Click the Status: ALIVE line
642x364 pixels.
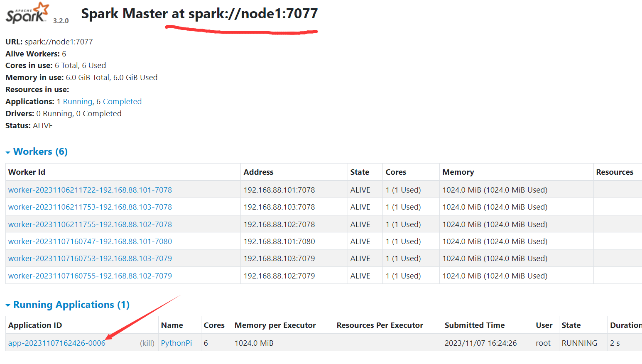click(29, 126)
